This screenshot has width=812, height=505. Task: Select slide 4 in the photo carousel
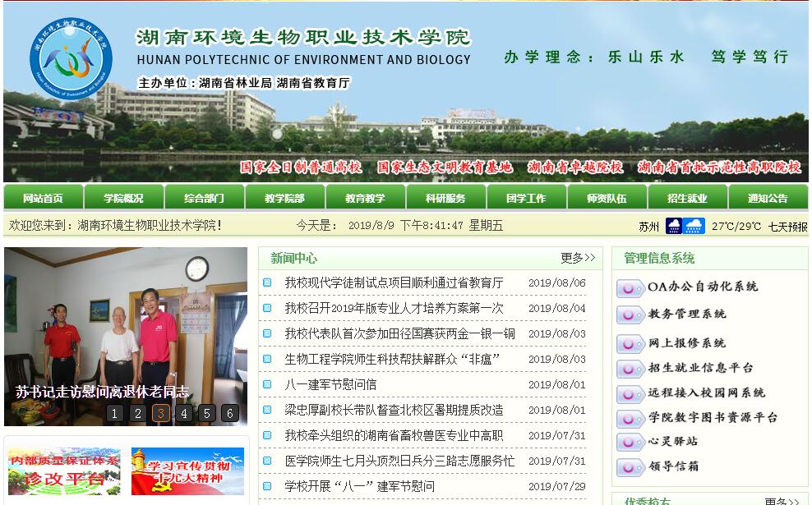pyautogui.click(x=184, y=413)
